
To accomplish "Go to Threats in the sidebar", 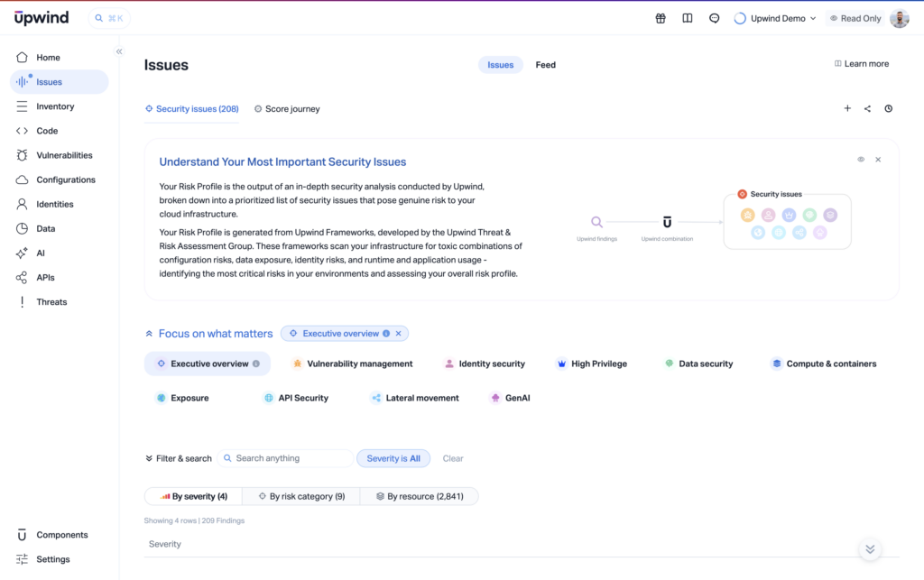I will click(x=51, y=302).
